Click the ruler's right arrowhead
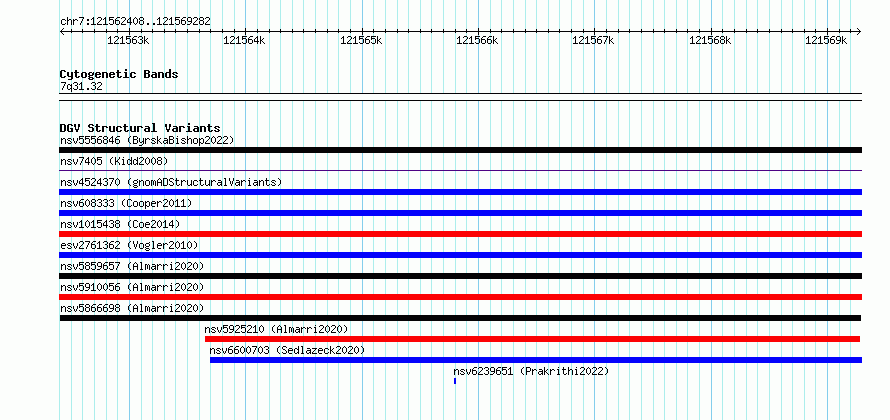890x420 pixels. [859, 31]
